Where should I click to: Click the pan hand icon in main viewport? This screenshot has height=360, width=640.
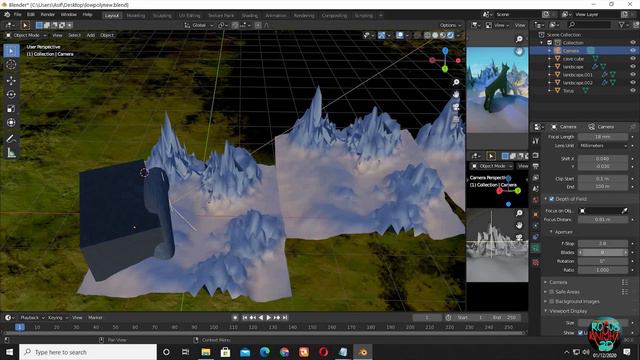[x=456, y=95]
